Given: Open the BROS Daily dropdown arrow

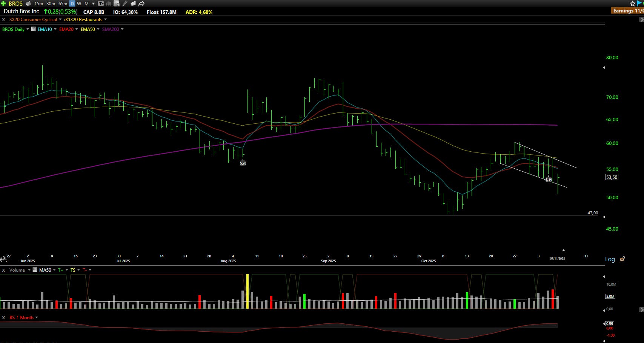Looking at the screenshot, I should [x=28, y=29].
